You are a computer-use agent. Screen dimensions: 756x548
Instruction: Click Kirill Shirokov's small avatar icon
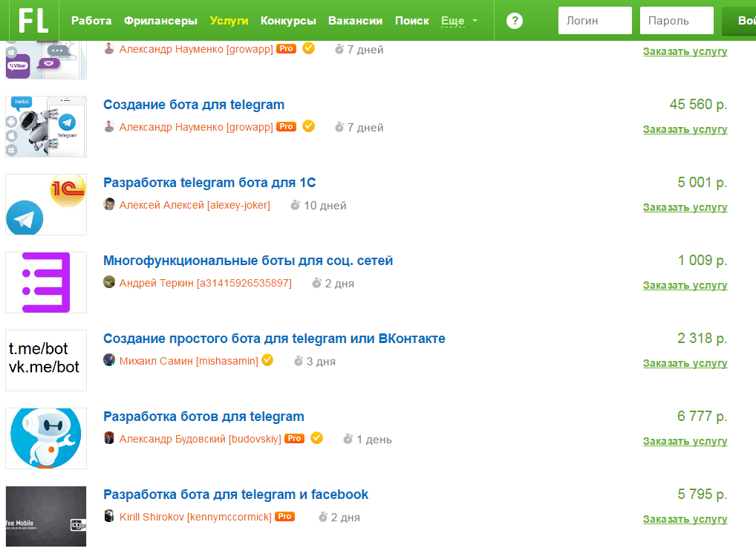109,517
